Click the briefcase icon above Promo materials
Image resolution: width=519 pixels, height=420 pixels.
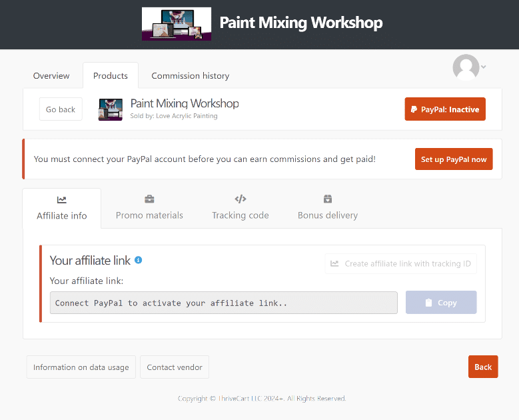pos(149,199)
